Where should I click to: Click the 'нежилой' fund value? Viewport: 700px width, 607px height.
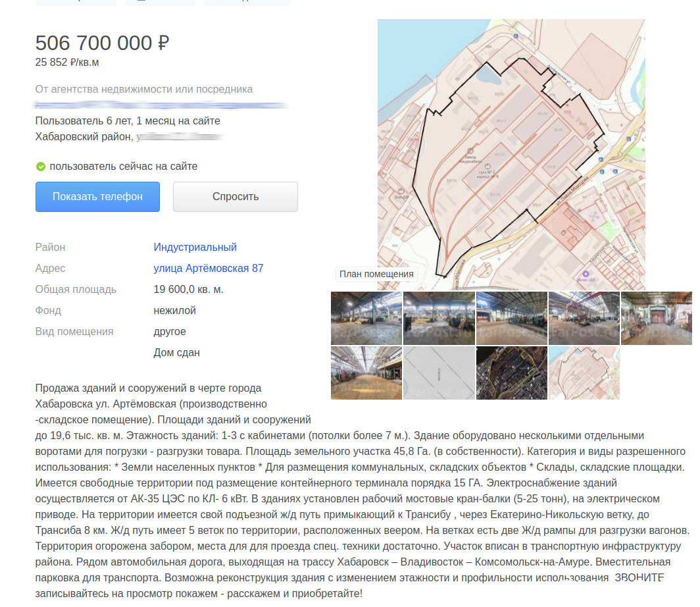(x=174, y=310)
